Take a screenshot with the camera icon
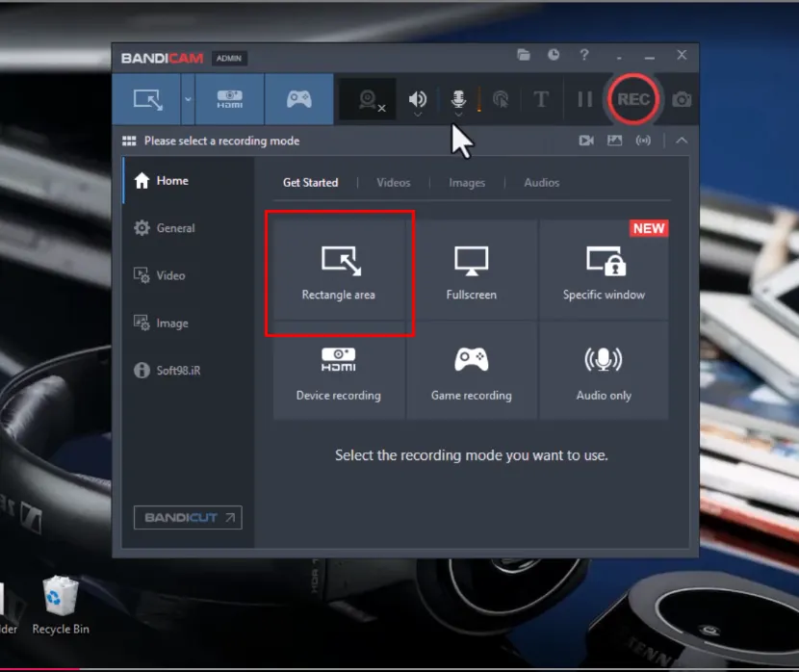This screenshot has height=672, width=799. click(682, 99)
